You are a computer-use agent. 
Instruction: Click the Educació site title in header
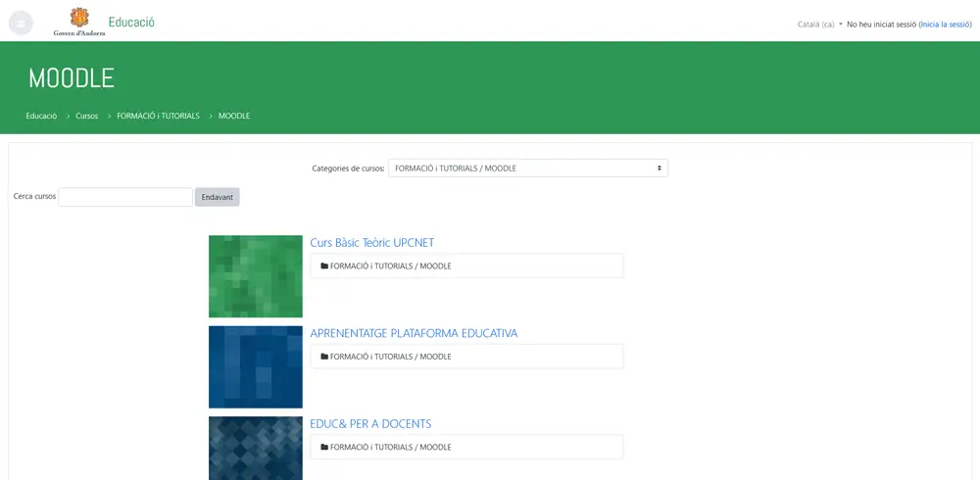click(x=131, y=23)
